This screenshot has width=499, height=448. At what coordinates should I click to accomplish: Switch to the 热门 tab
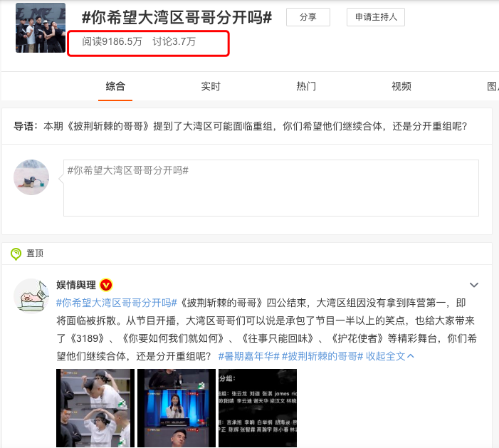point(306,86)
